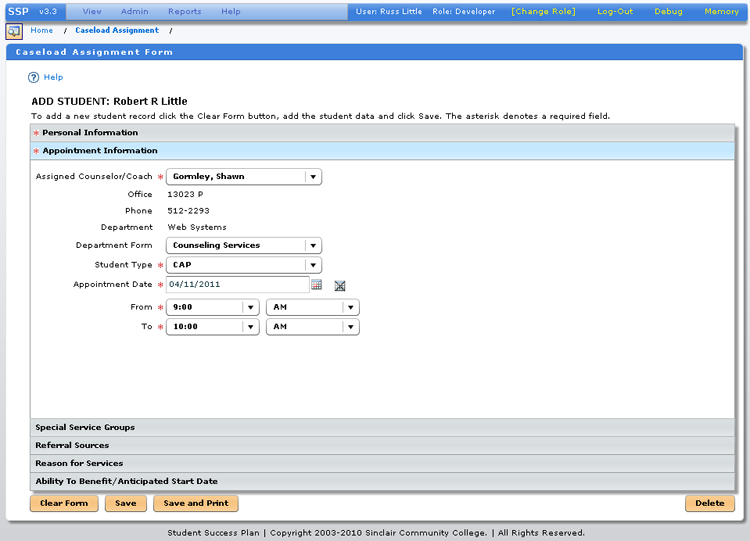Open the calendar date picker icon
The width and height of the screenshot is (750, 541).
click(316, 285)
